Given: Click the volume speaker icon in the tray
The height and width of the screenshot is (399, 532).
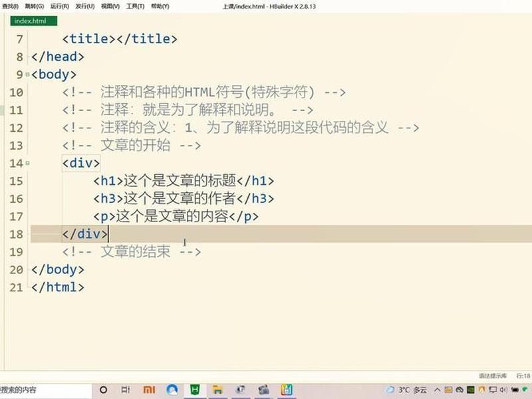Looking at the screenshot, I should (x=503, y=390).
